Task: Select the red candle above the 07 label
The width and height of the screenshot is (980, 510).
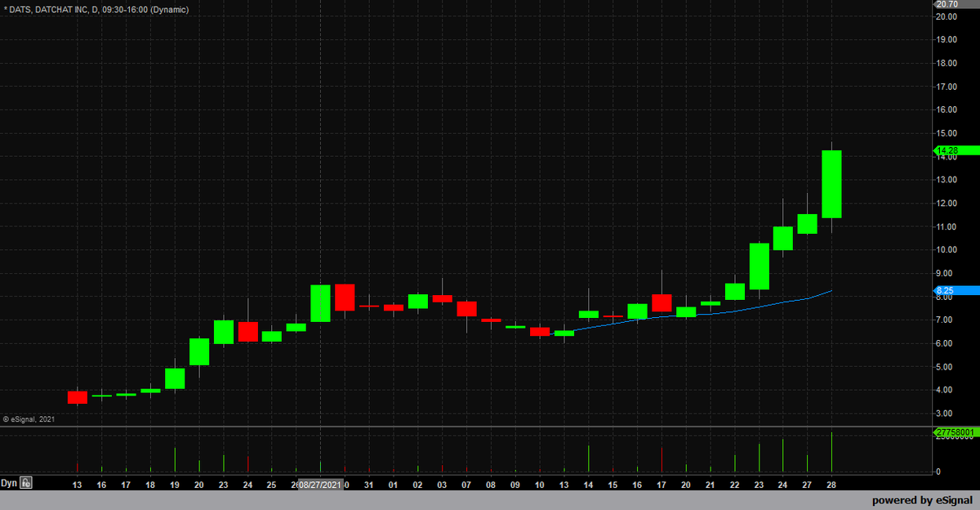Action: [466, 309]
